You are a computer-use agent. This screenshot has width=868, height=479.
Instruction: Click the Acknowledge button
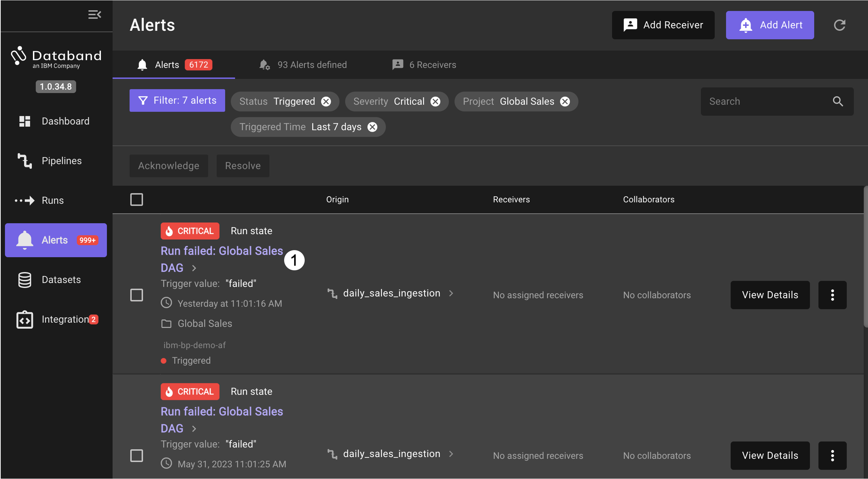click(x=169, y=166)
